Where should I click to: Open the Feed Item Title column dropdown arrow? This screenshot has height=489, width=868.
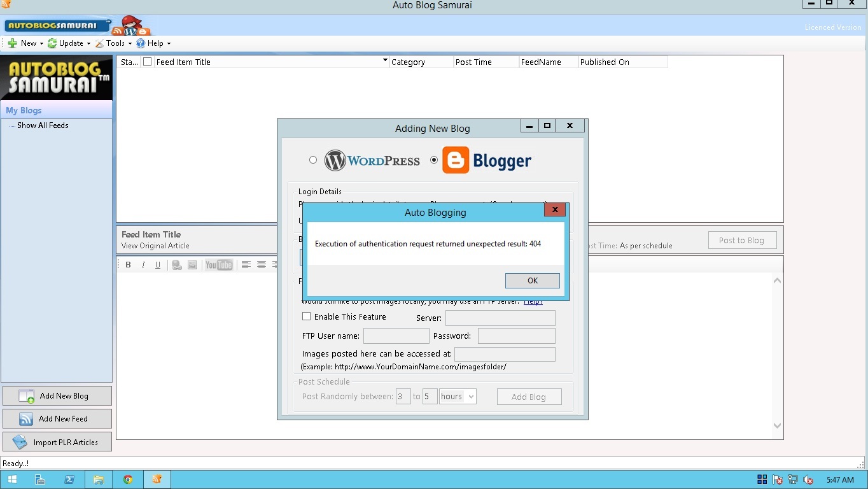tap(385, 61)
